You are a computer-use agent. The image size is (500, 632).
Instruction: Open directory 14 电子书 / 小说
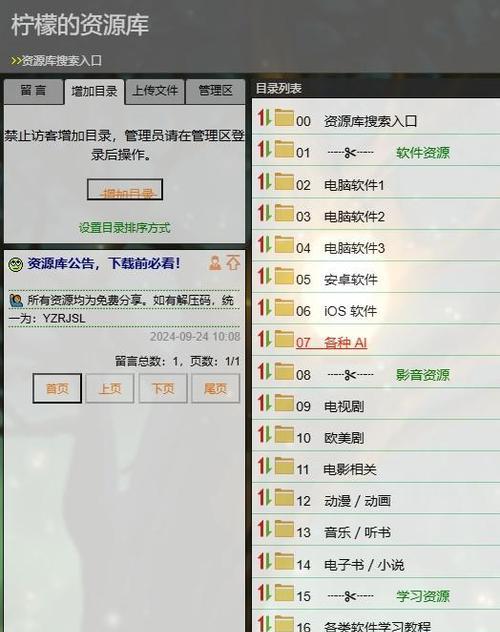pyautogui.click(x=350, y=565)
